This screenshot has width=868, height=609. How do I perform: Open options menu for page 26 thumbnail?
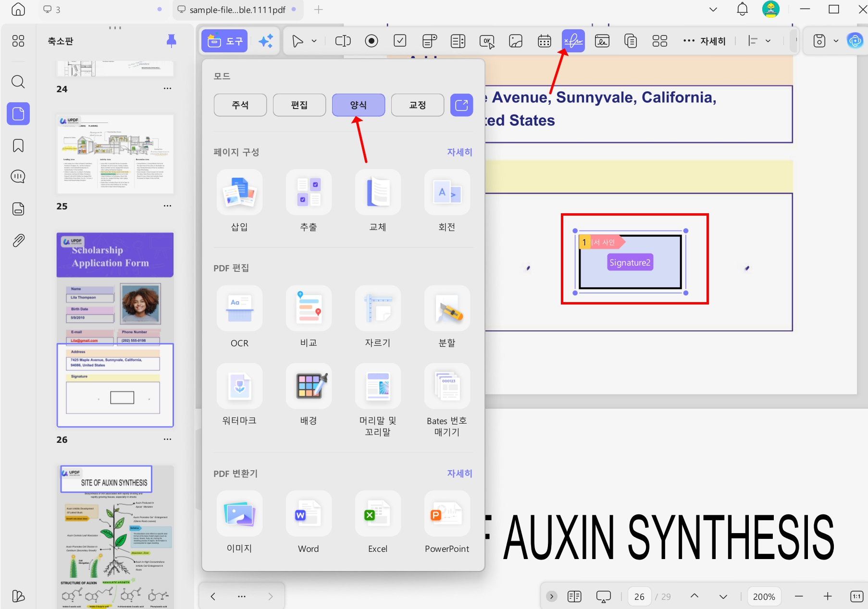click(167, 439)
